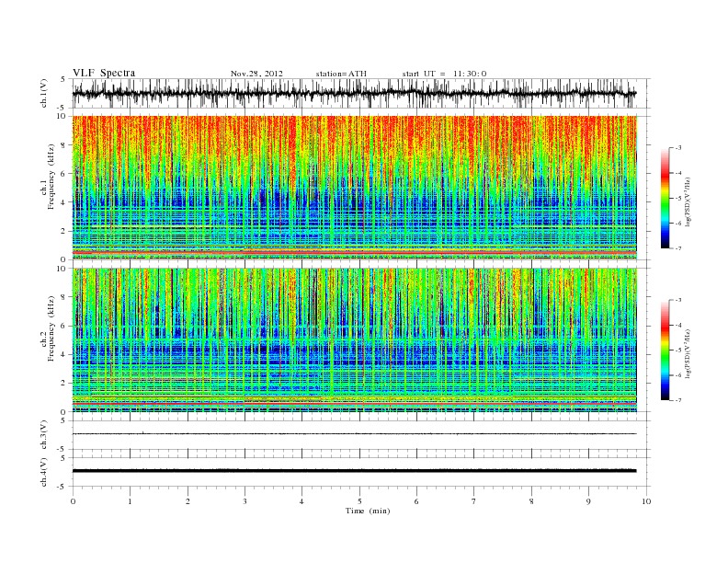Click the ch.1 waveform trace panel
This screenshot has width=728, height=563.
(361, 93)
